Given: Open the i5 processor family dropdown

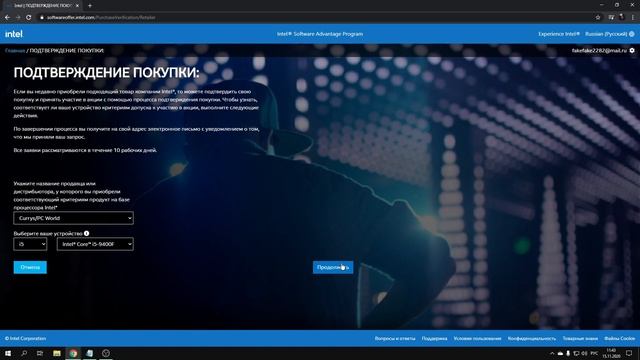Looking at the screenshot, I should point(30,244).
